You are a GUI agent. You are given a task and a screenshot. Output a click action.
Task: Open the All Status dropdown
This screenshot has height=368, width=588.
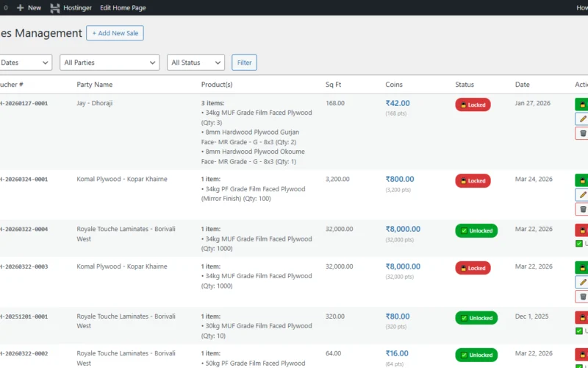pos(195,63)
